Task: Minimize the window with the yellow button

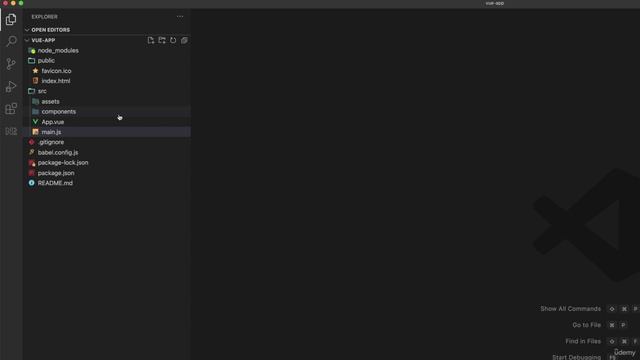Action: tap(13, 3)
